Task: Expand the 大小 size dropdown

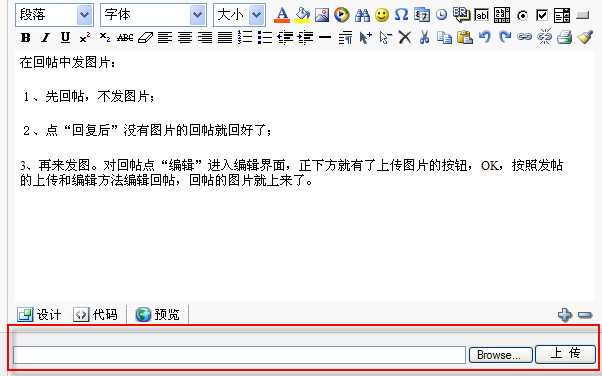Action: pyautogui.click(x=239, y=15)
